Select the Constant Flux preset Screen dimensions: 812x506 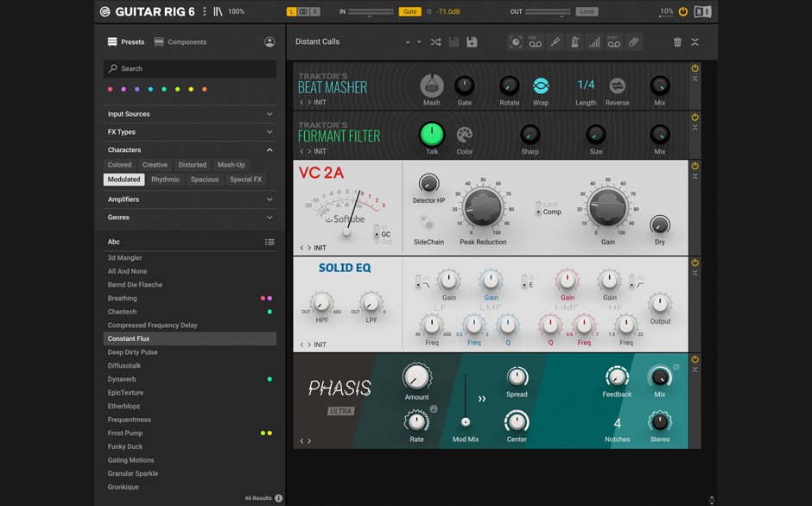pyautogui.click(x=190, y=338)
